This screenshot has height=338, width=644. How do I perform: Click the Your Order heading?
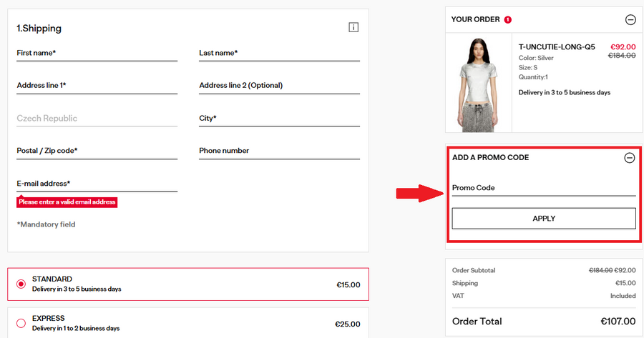coord(475,20)
